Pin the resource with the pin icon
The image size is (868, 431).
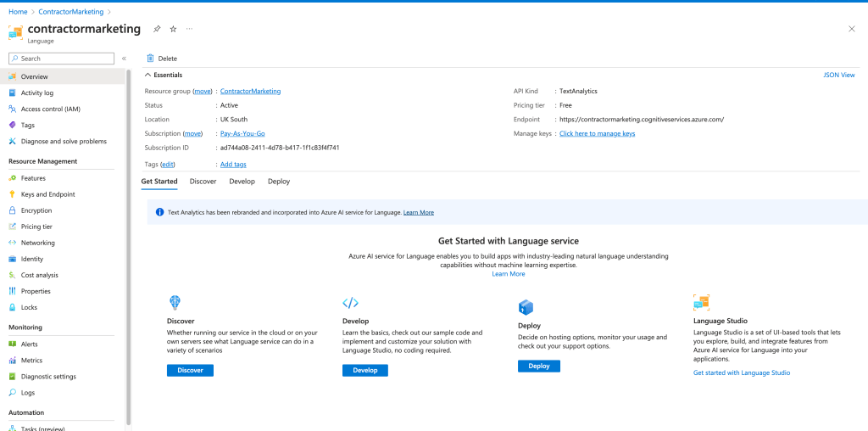point(157,29)
